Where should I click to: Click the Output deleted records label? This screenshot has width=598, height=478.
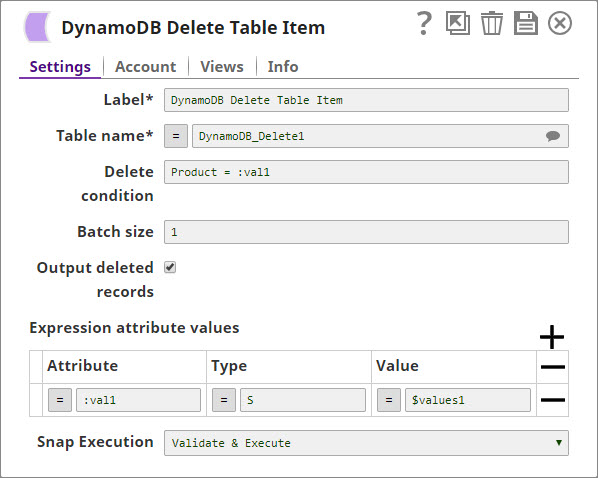[x=95, y=280]
